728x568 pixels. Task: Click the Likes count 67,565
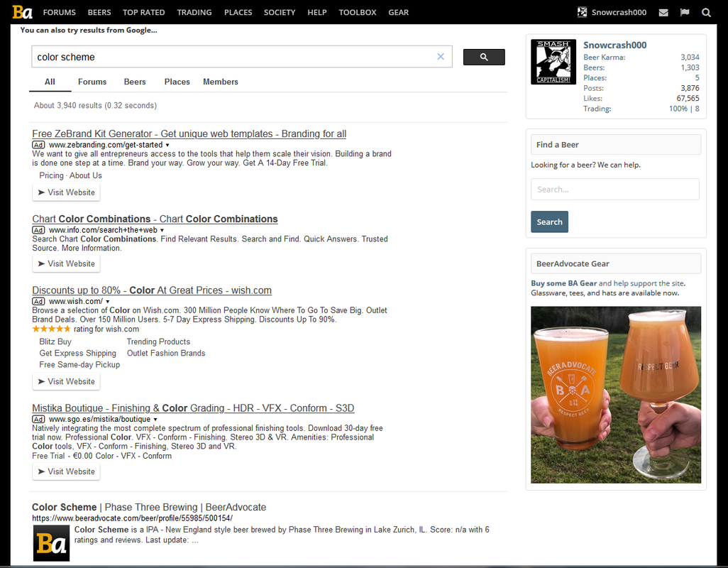pos(688,98)
